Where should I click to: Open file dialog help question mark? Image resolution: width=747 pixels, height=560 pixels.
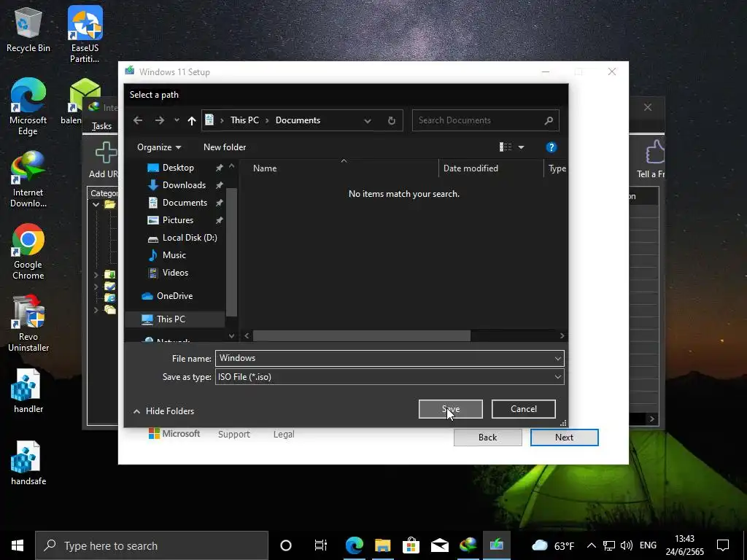coord(551,147)
